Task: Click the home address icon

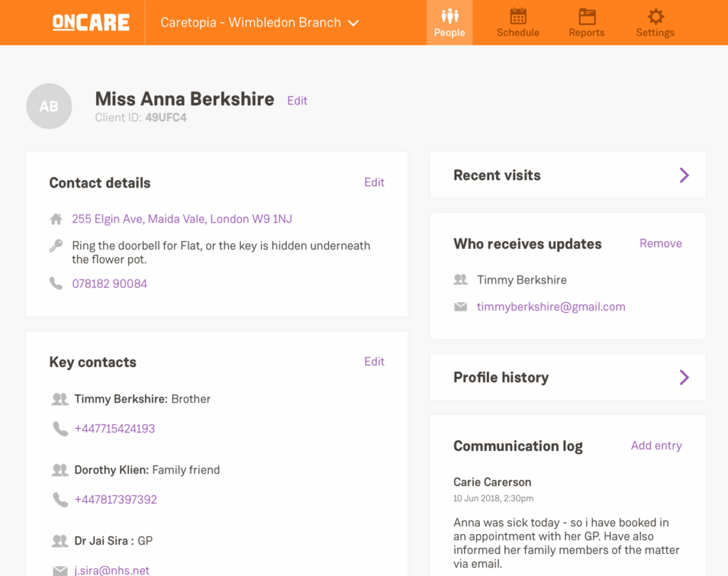Action: [55, 219]
